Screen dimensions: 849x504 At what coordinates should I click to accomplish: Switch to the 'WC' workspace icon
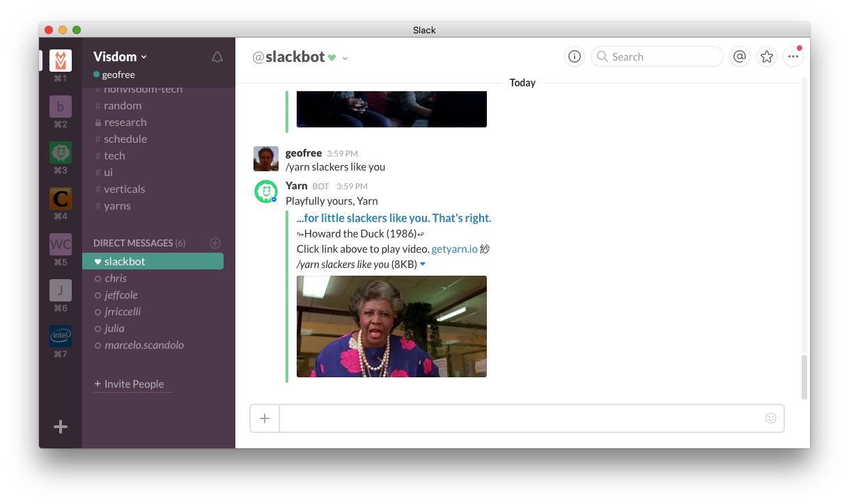[61, 244]
